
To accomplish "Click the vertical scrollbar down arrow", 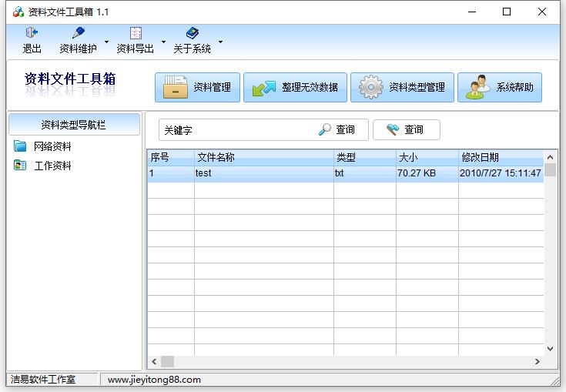I will tap(550, 349).
